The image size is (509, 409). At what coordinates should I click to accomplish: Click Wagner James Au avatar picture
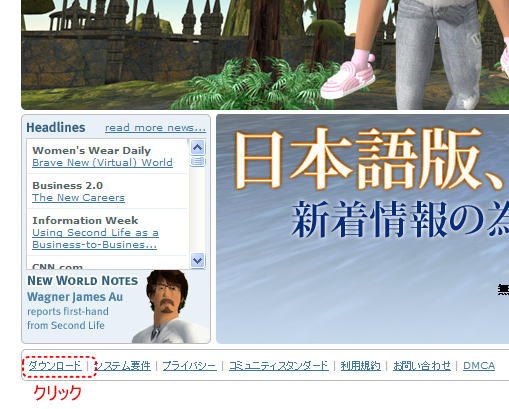[x=167, y=307]
